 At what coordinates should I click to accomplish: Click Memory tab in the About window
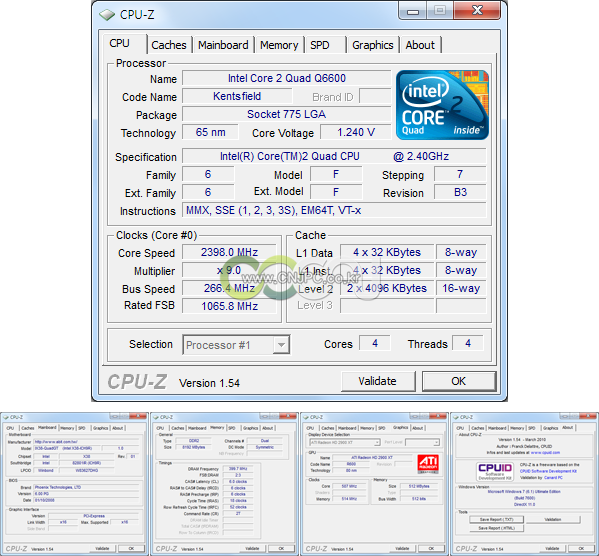[517, 428]
